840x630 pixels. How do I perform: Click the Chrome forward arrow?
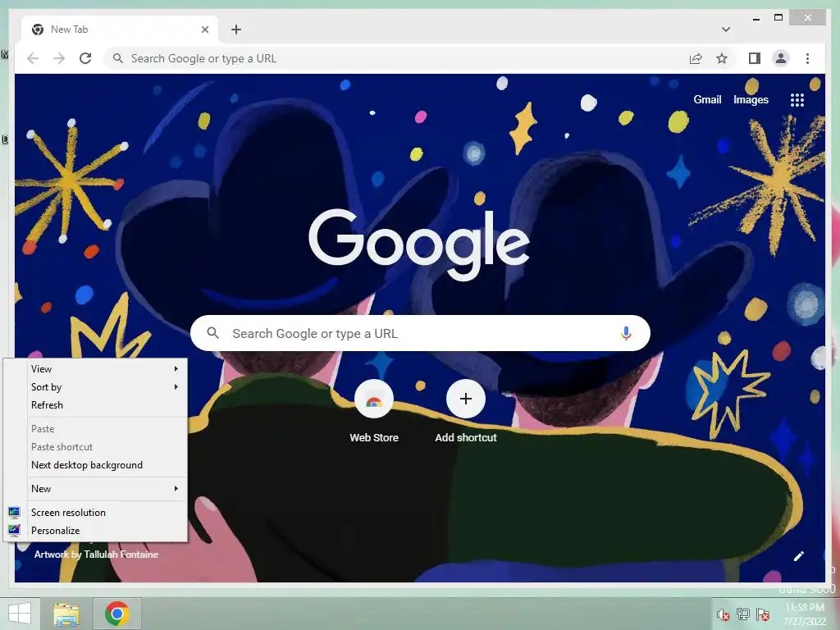pyautogui.click(x=59, y=58)
